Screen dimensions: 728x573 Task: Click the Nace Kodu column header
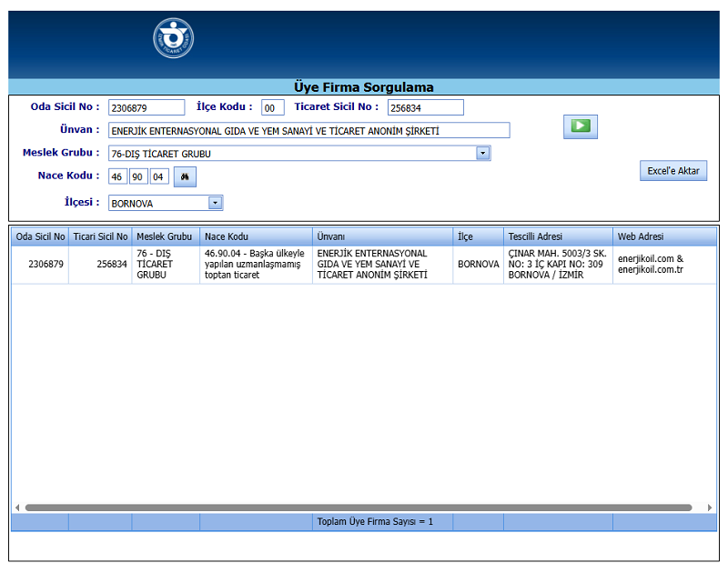(x=256, y=236)
